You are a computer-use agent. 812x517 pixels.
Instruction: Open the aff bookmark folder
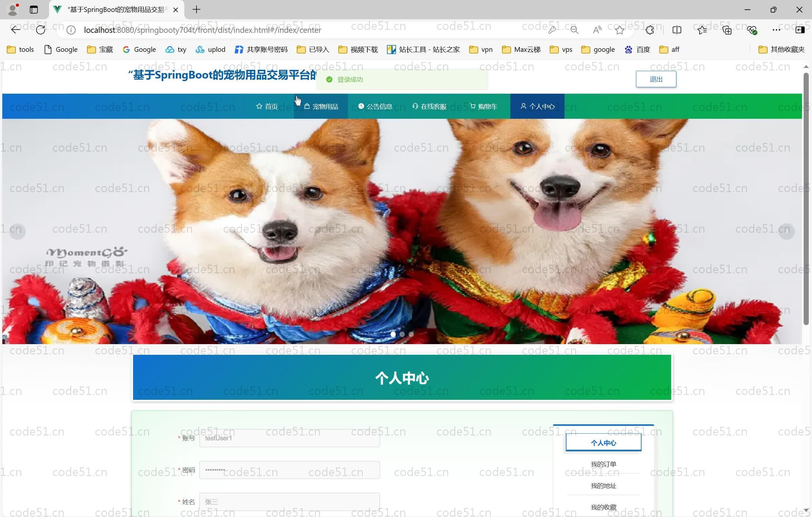669,50
